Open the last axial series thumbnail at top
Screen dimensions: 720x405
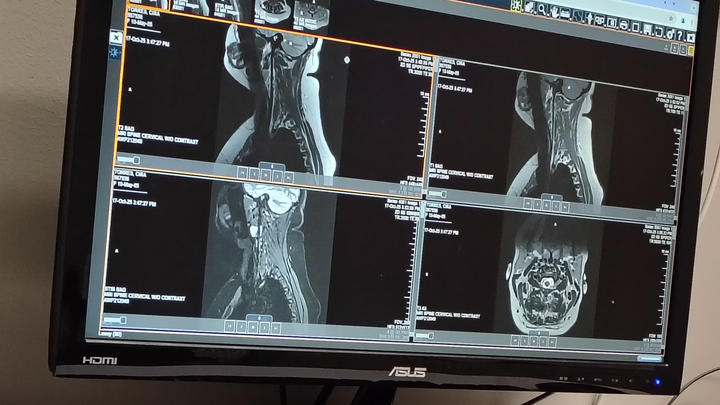click(x=311, y=14)
